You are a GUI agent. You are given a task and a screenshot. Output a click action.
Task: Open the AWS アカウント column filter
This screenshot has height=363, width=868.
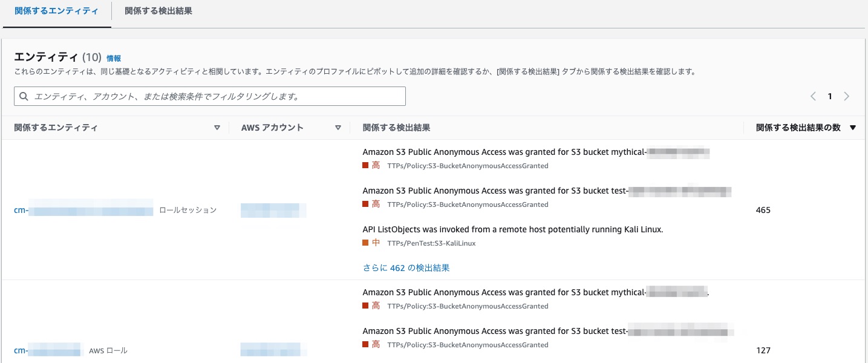pyautogui.click(x=339, y=128)
